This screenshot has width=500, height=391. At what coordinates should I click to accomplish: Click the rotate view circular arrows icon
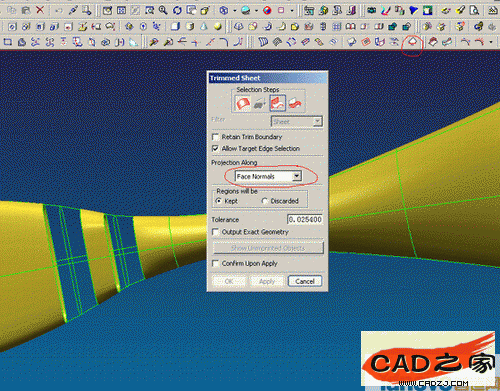[177, 10]
